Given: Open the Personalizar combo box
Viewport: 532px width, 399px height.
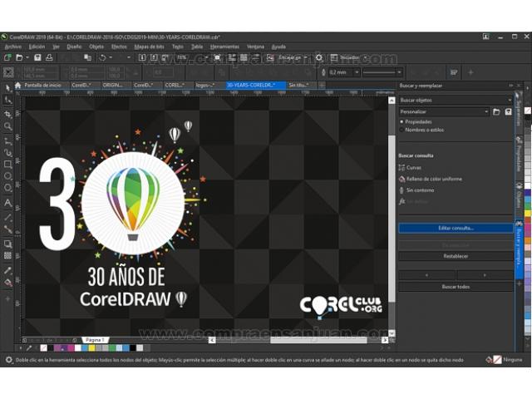Looking at the screenshot, I should [444, 111].
